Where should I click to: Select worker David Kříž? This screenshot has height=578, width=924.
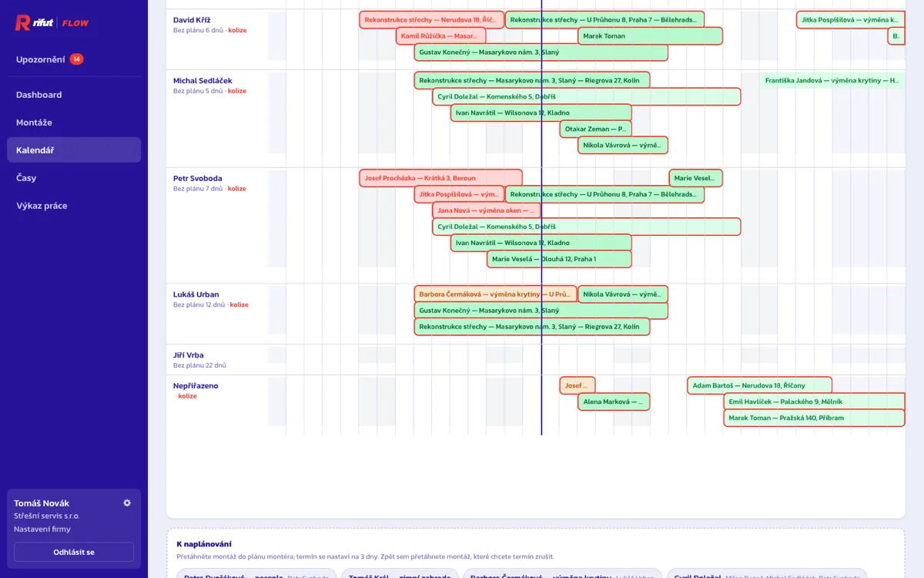pyautogui.click(x=192, y=20)
